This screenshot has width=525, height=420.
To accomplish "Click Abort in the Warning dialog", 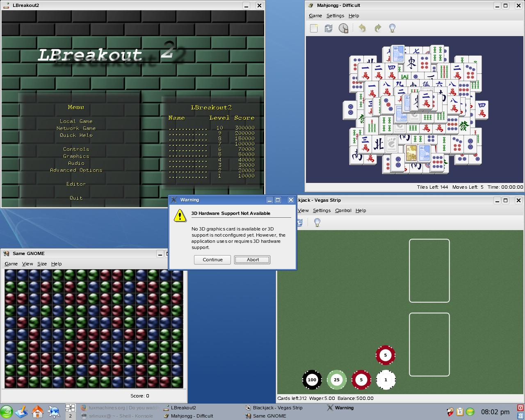I will tap(252, 260).
